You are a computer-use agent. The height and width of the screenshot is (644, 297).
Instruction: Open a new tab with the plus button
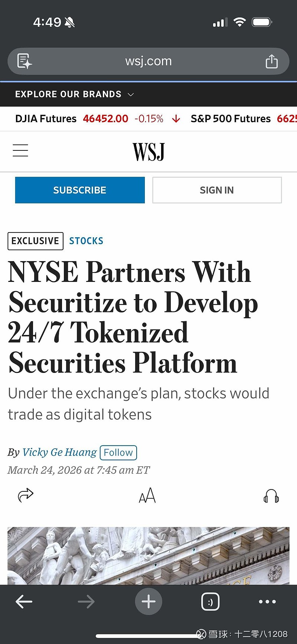148,602
